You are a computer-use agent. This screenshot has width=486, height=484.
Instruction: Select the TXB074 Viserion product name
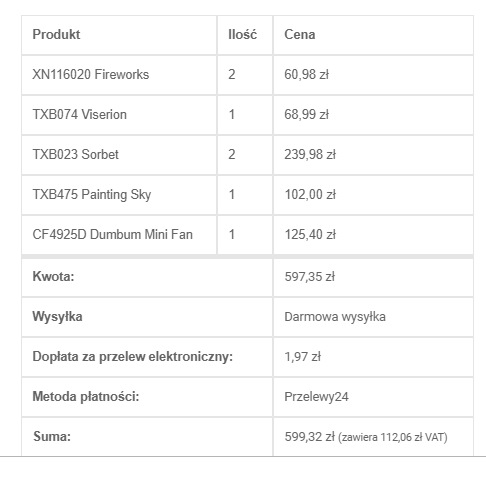(x=80, y=114)
